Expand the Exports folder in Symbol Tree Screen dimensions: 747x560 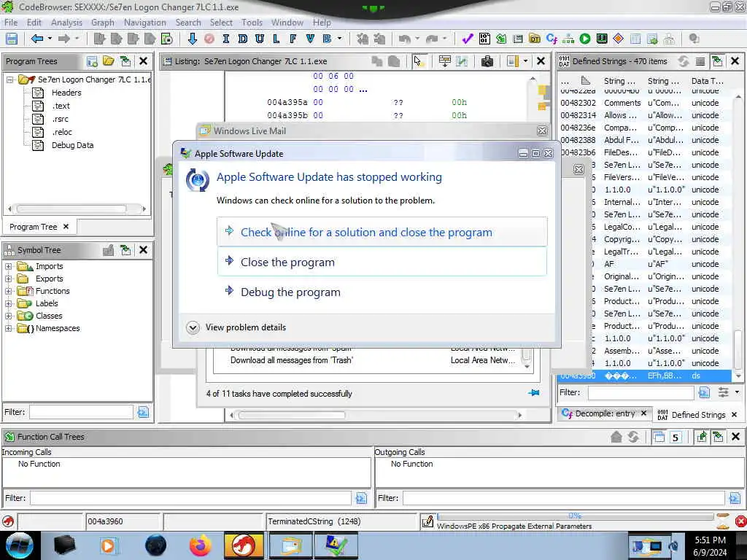point(9,279)
